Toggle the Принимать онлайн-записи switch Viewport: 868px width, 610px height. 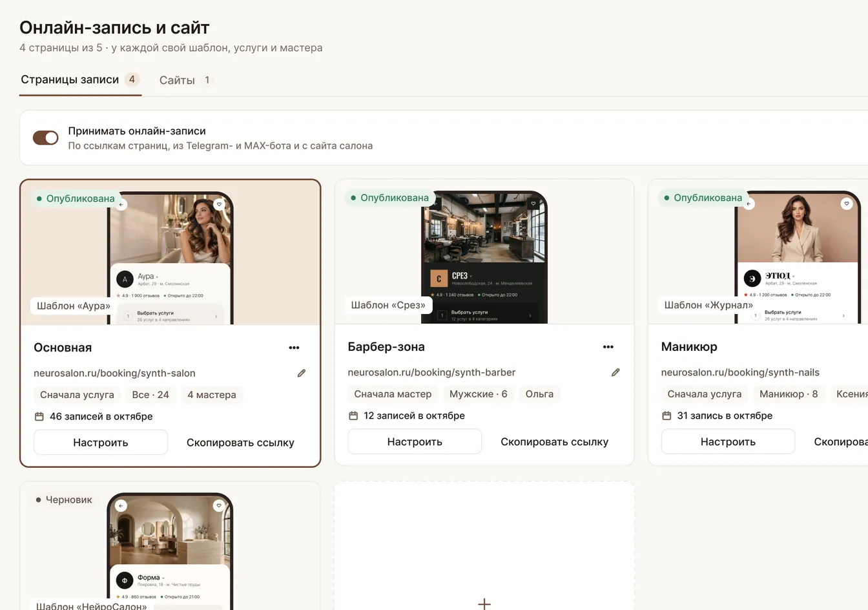46,138
